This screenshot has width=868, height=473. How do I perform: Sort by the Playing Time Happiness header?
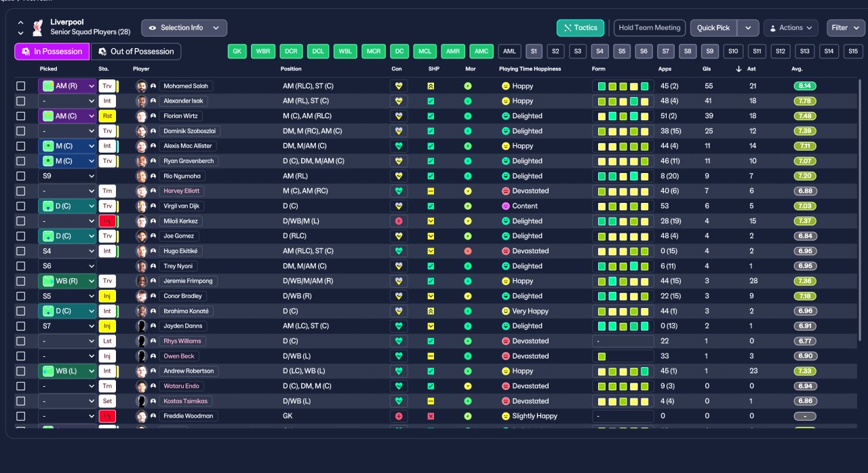point(530,69)
